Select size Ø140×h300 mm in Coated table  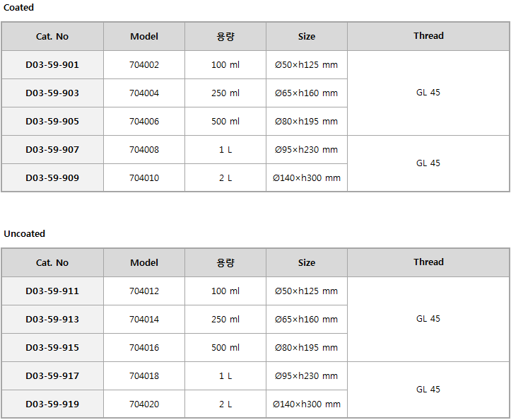[307, 178]
